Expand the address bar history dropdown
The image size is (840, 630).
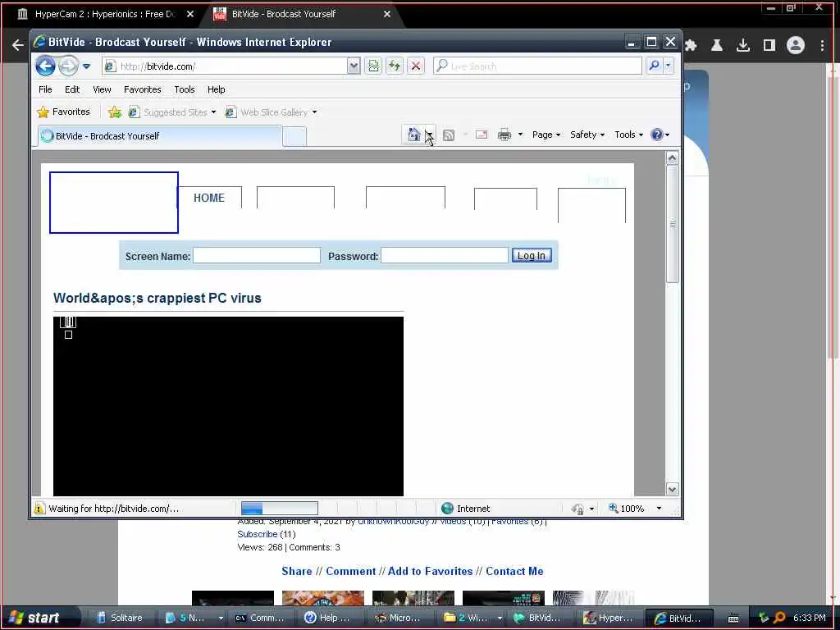[354, 66]
